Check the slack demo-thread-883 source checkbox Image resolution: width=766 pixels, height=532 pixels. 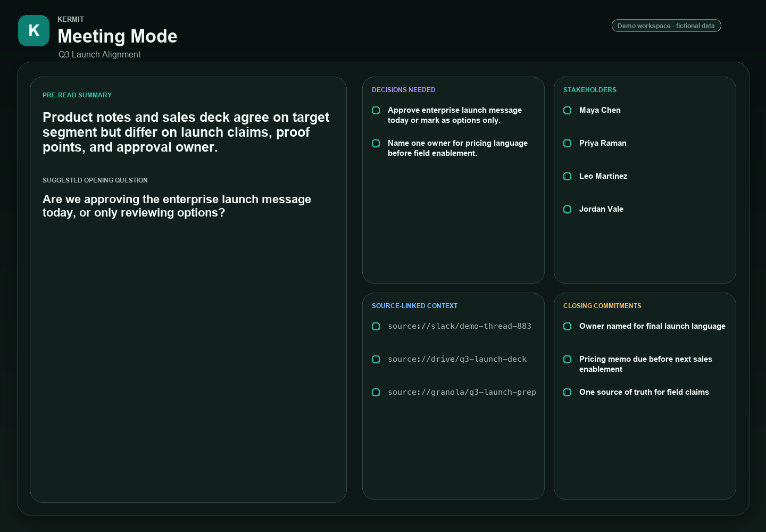click(376, 326)
